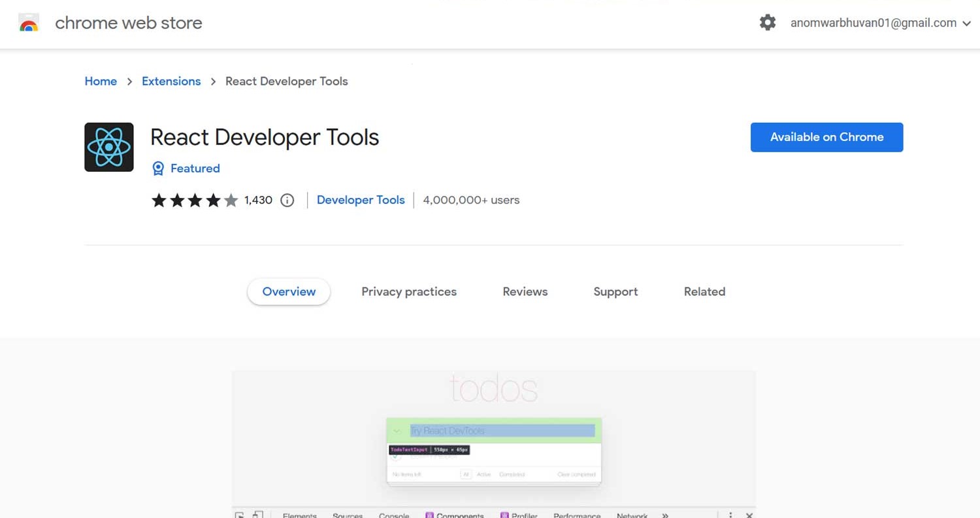Open the todos screenshot preview image
Viewport: 980px width, 518px height.
(493, 438)
